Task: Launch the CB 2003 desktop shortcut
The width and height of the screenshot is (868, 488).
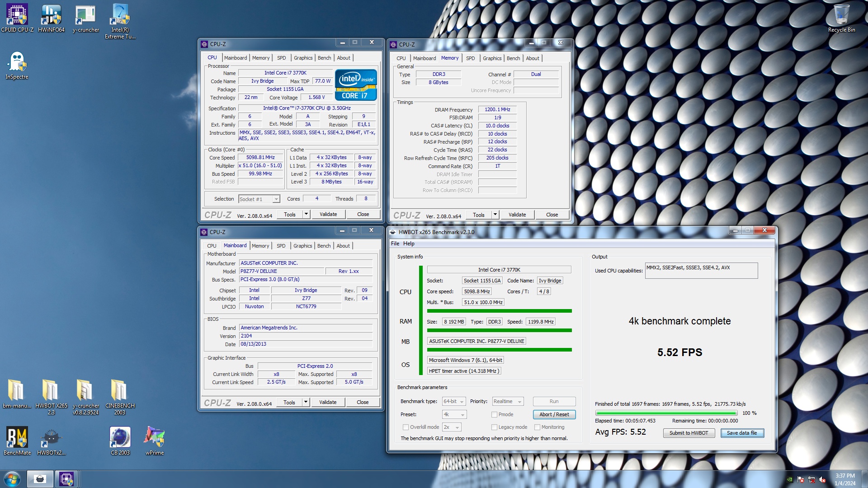Action: (x=120, y=441)
